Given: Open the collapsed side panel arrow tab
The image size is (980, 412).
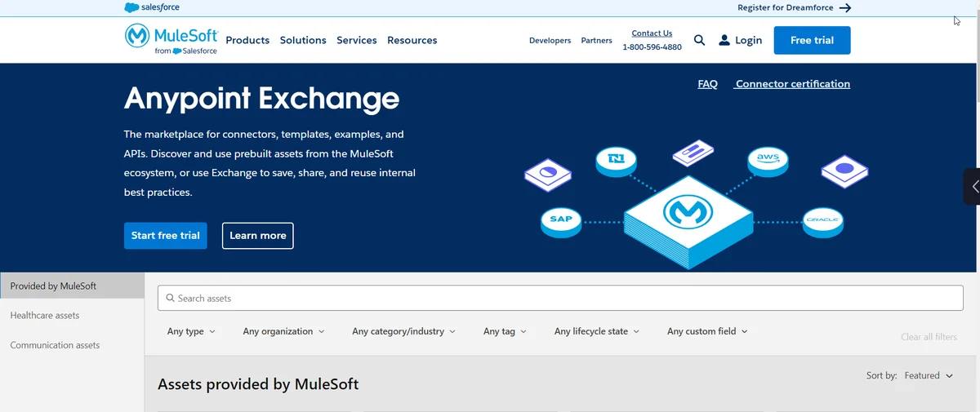Looking at the screenshot, I should pyautogui.click(x=973, y=187).
